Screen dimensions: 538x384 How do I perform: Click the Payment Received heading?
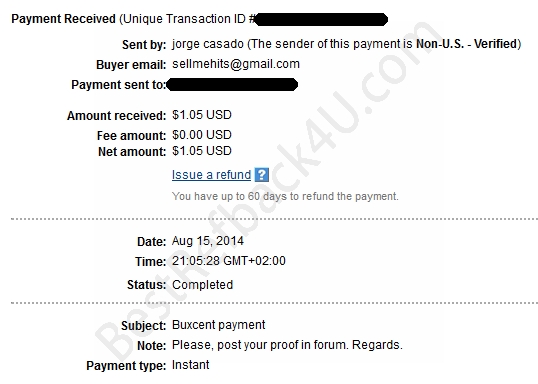click(63, 19)
